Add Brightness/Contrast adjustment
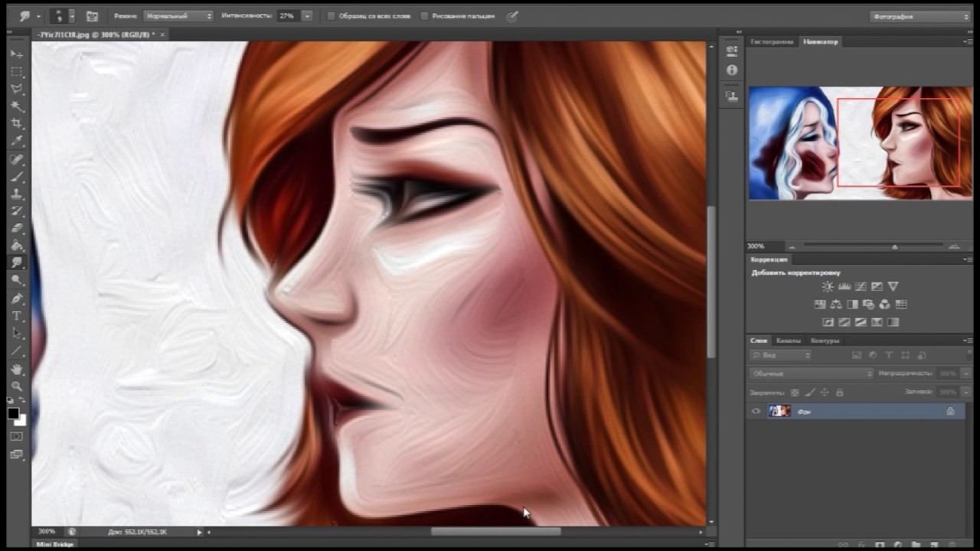Viewport: 980px width, 551px height. point(828,286)
